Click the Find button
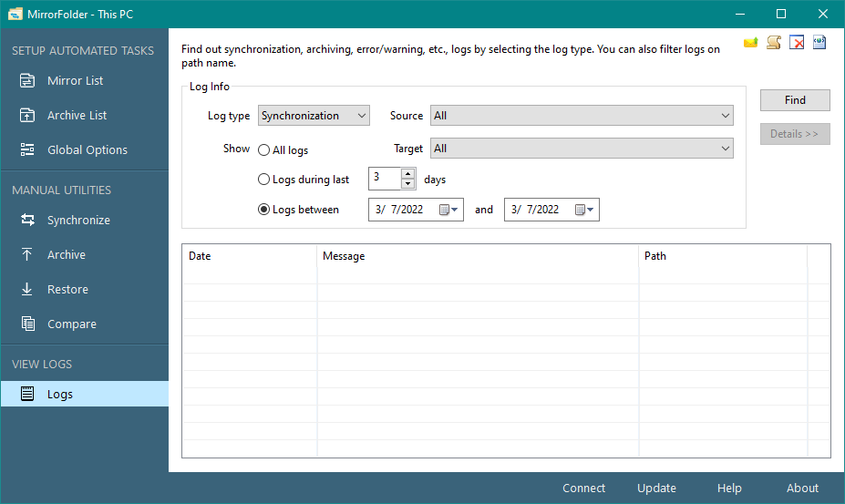 [x=795, y=100]
